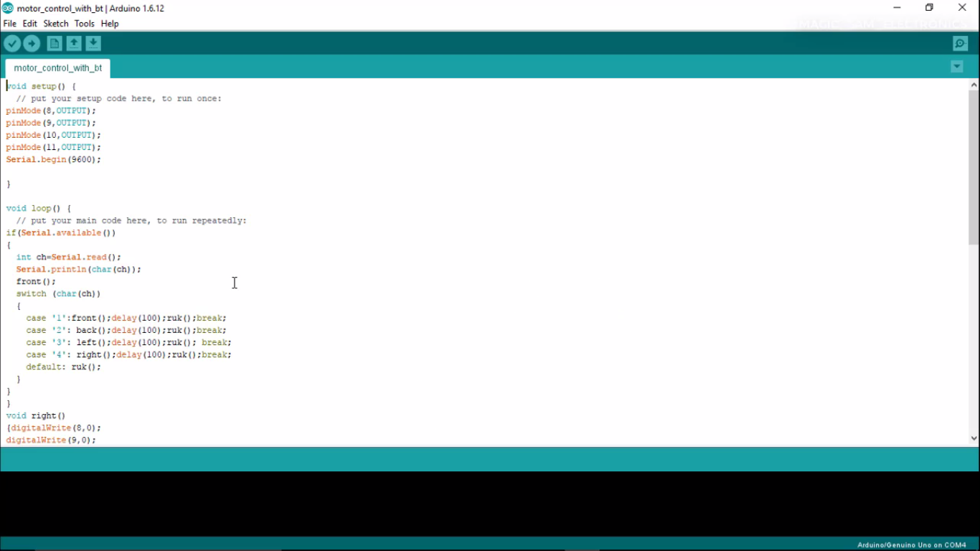Create a new sketch with the New icon
The image size is (980, 551).
click(x=55, y=44)
